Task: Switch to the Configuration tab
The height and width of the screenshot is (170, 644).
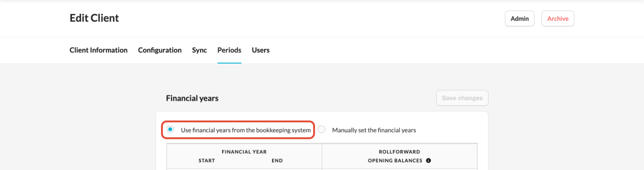Action: (x=160, y=50)
